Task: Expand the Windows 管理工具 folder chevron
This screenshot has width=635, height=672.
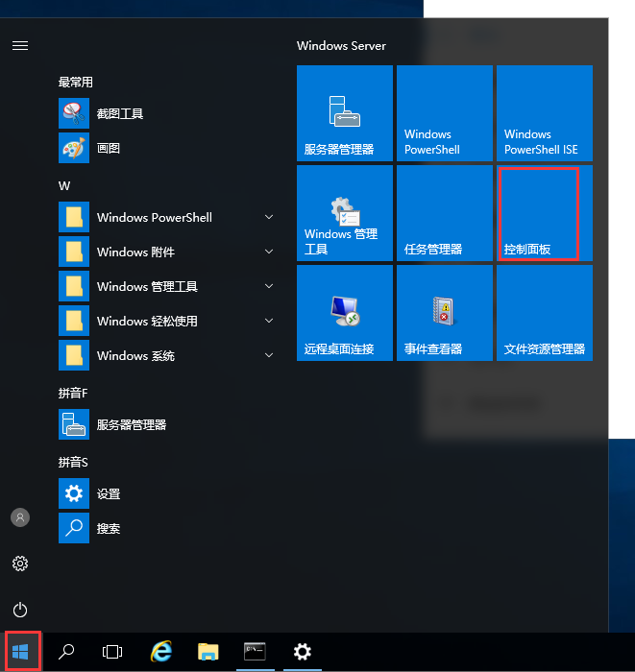Action: click(x=269, y=286)
